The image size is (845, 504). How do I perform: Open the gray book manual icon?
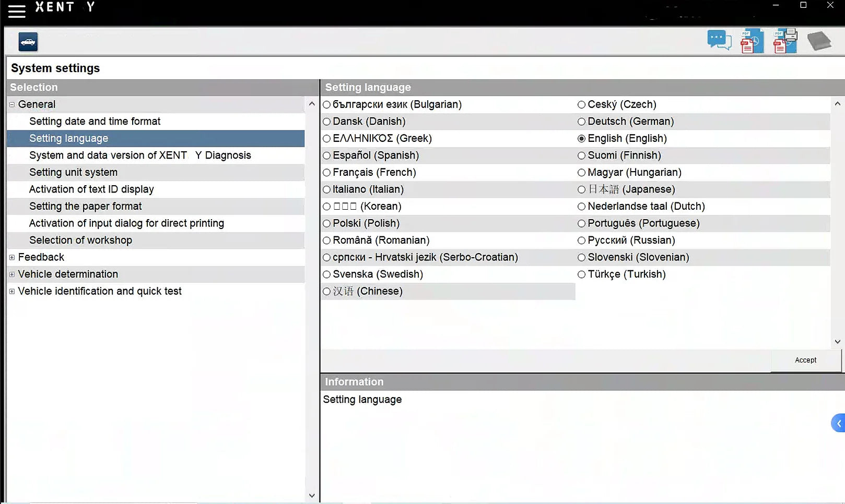(818, 41)
